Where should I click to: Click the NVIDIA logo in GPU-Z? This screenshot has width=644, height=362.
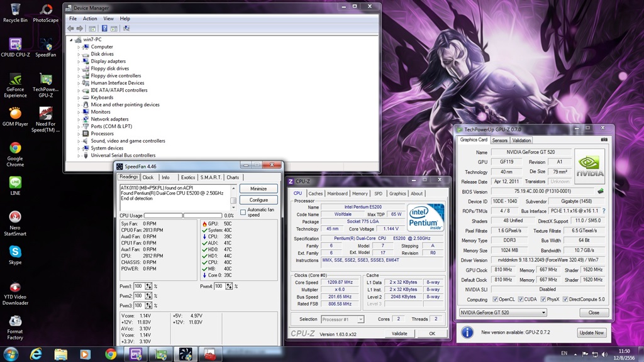tap(589, 167)
